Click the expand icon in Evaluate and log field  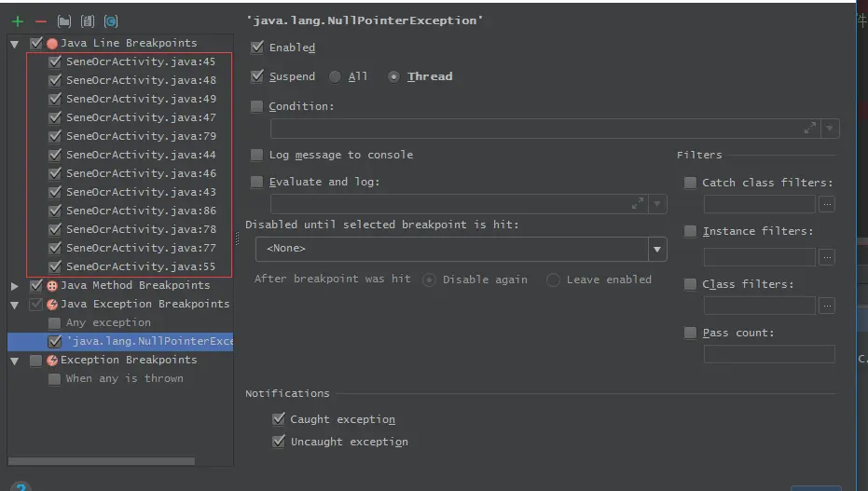pos(638,204)
